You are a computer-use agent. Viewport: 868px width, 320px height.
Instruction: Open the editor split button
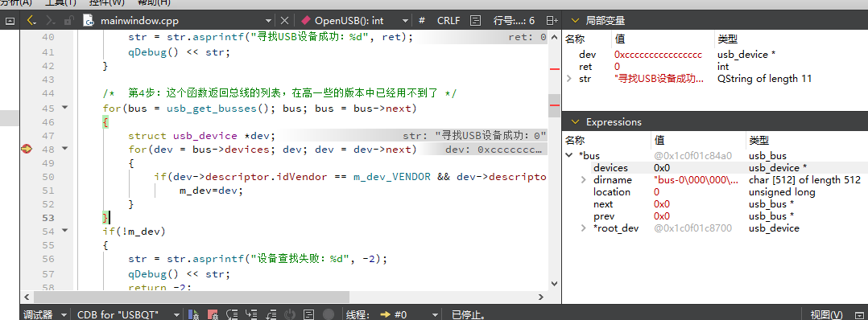pos(552,21)
